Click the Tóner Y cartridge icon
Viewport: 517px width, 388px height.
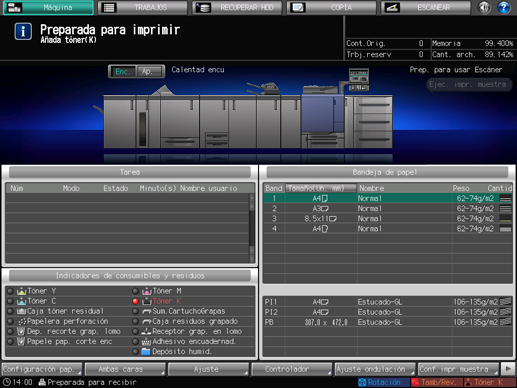(21, 291)
